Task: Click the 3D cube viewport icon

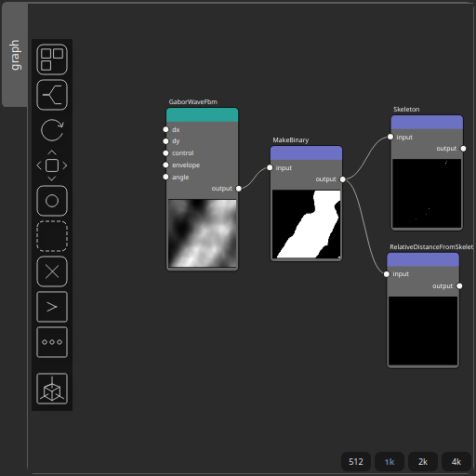Action: tap(52, 389)
